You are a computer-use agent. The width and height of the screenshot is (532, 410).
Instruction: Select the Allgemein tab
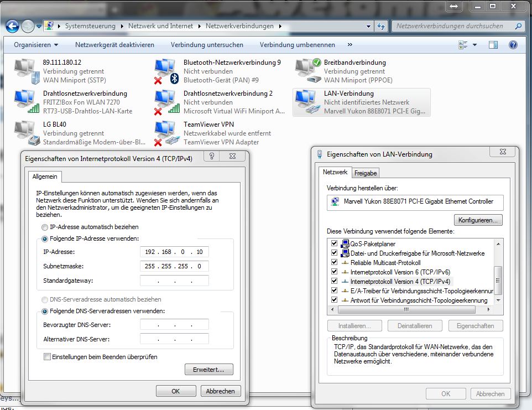pos(45,177)
